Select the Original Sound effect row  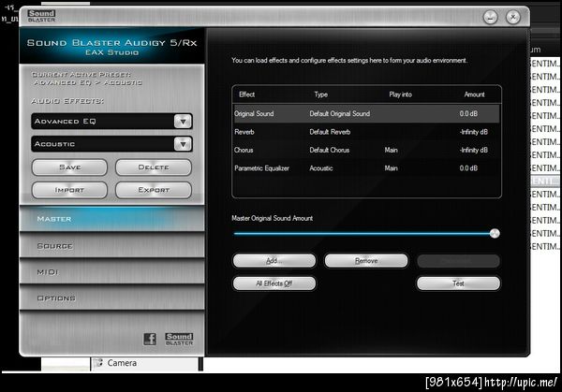366,114
